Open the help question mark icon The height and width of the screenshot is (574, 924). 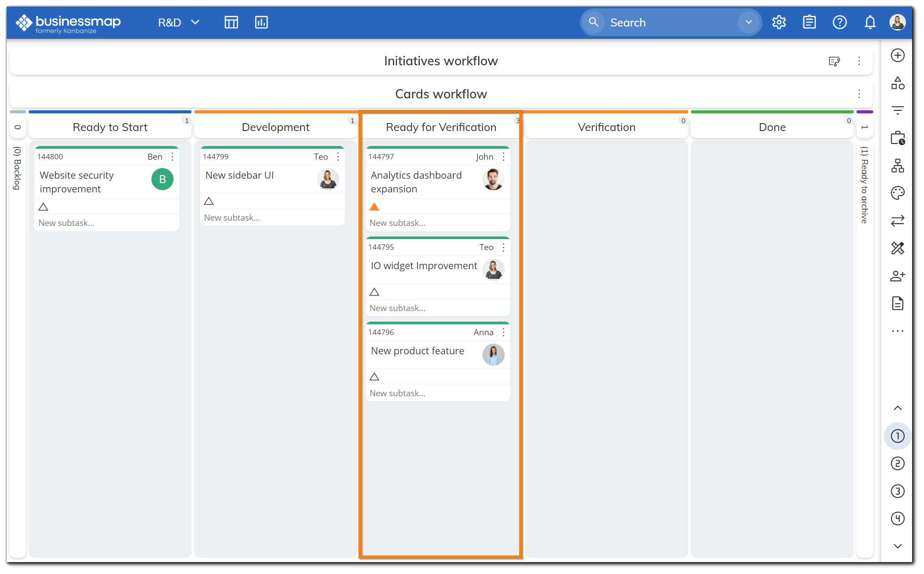839,22
